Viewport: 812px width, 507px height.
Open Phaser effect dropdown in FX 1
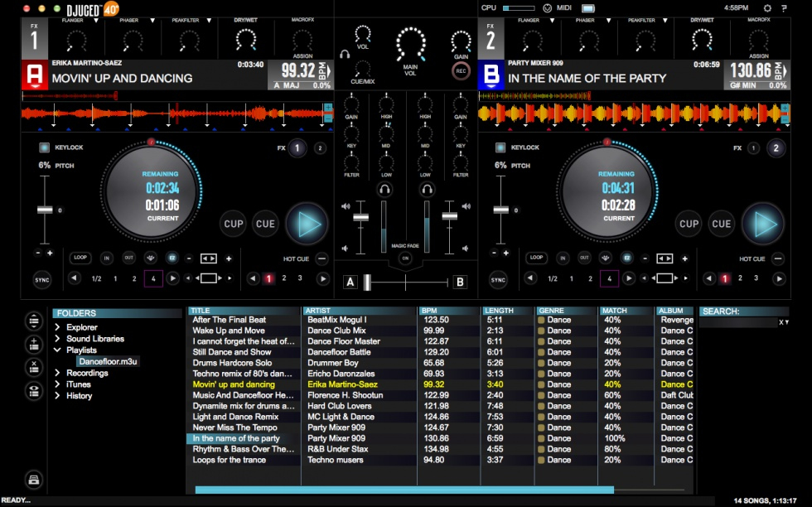152,21
